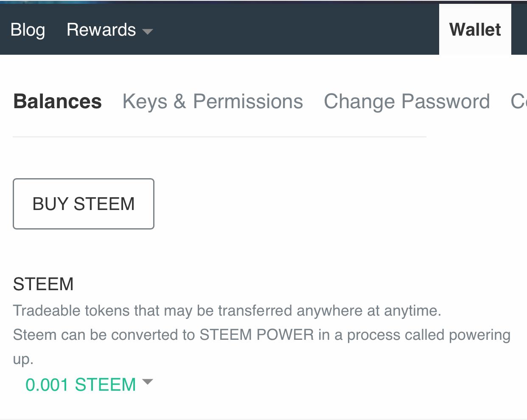The height and width of the screenshot is (420, 527).
Task: Click empty dark navigation bar space
Action: (297, 30)
